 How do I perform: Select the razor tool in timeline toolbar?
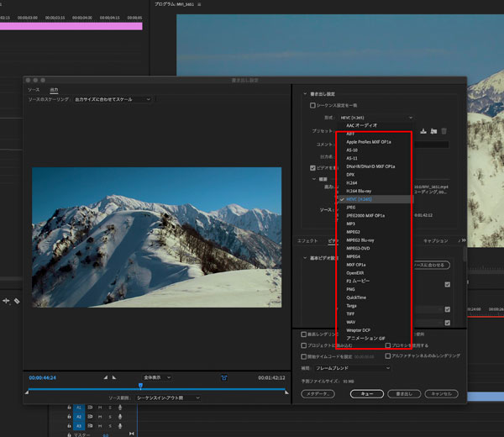[17, 301]
